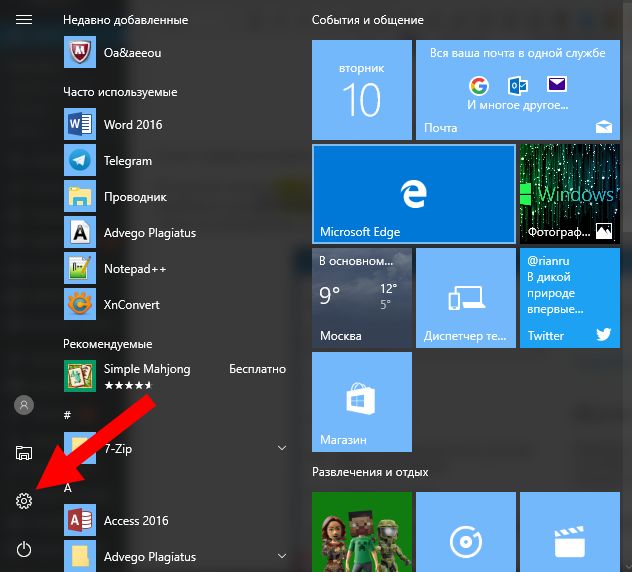The image size is (632, 572).
Task: Open XnConvert application
Action: point(131,305)
